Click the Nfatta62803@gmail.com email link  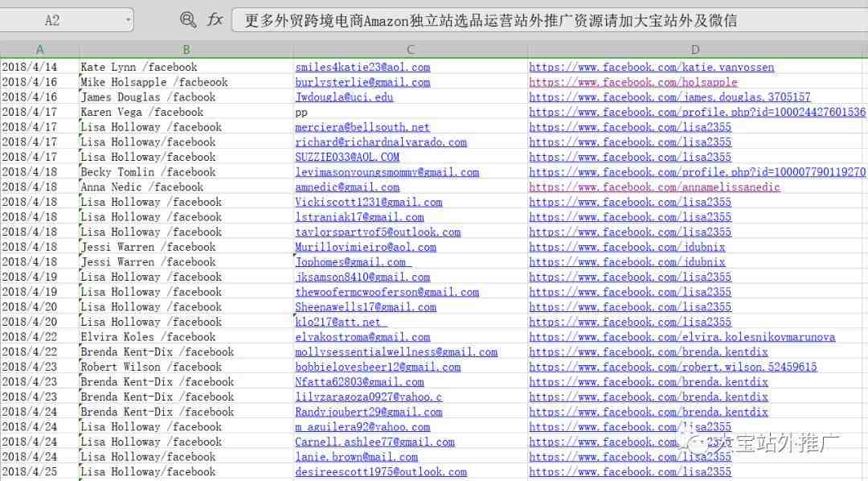coord(359,381)
